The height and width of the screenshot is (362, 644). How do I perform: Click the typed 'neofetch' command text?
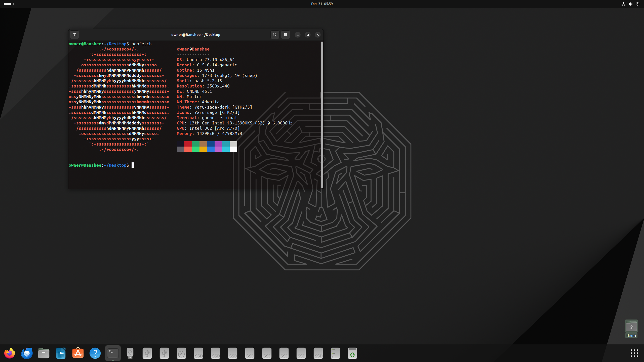click(x=141, y=44)
